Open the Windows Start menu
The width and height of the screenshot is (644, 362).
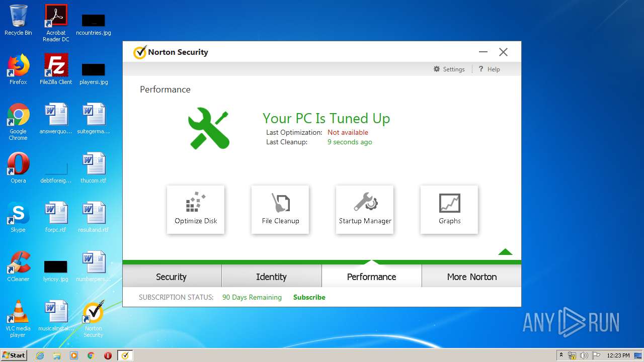(14, 355)
